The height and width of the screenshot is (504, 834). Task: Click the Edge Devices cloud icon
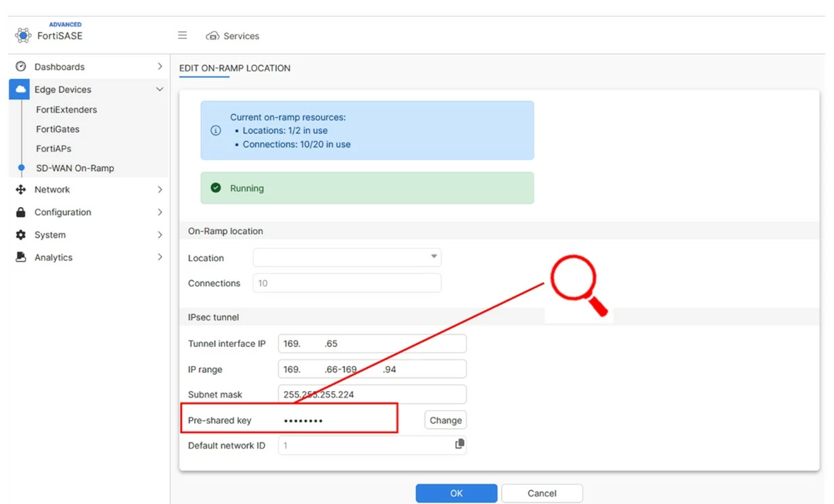[20, 89]
